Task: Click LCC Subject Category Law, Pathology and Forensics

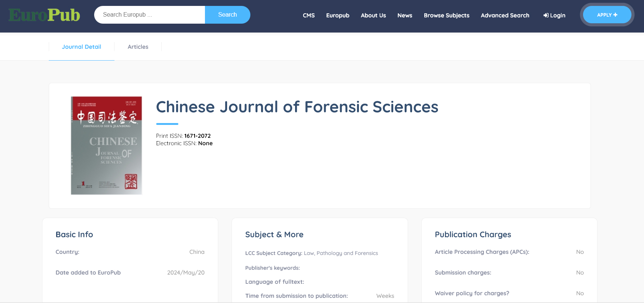Action: click(x=312, y=253)
